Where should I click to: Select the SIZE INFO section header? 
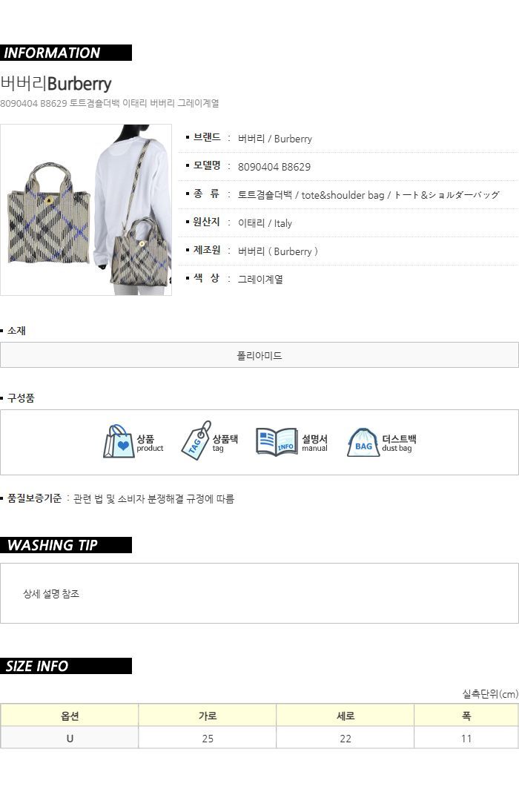pos(66,666)
